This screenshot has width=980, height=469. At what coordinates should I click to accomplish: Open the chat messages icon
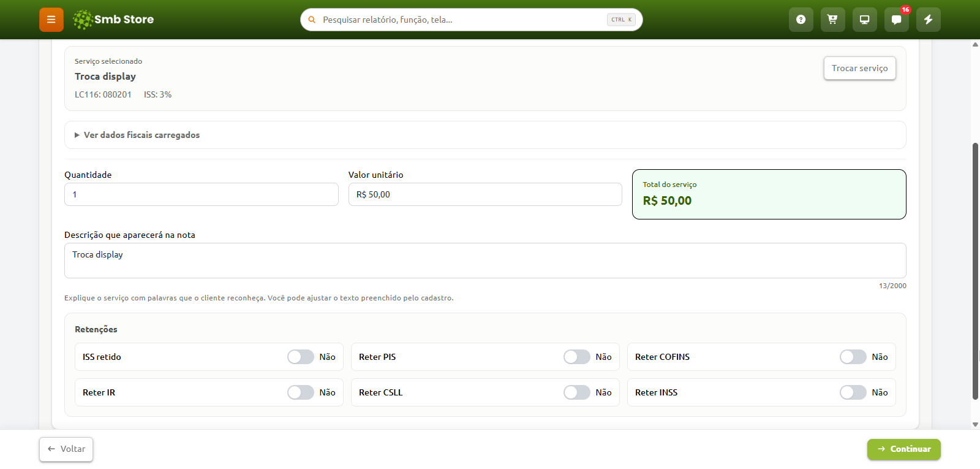click(x=897, y=20)
